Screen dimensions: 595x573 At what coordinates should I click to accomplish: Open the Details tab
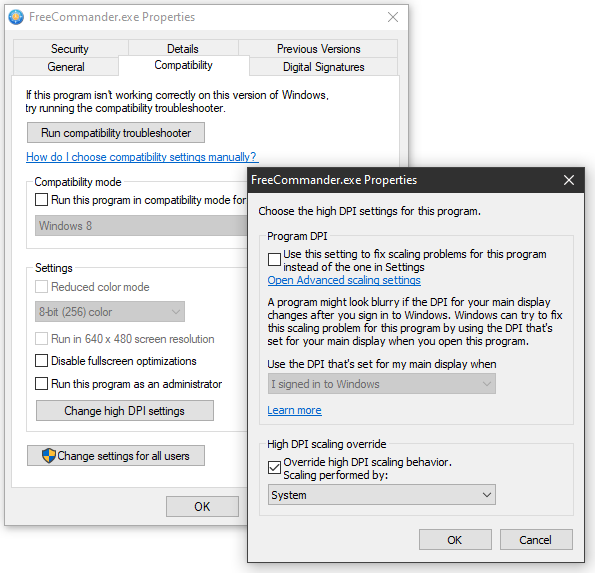pyautogui.click(x=183, y=49)
